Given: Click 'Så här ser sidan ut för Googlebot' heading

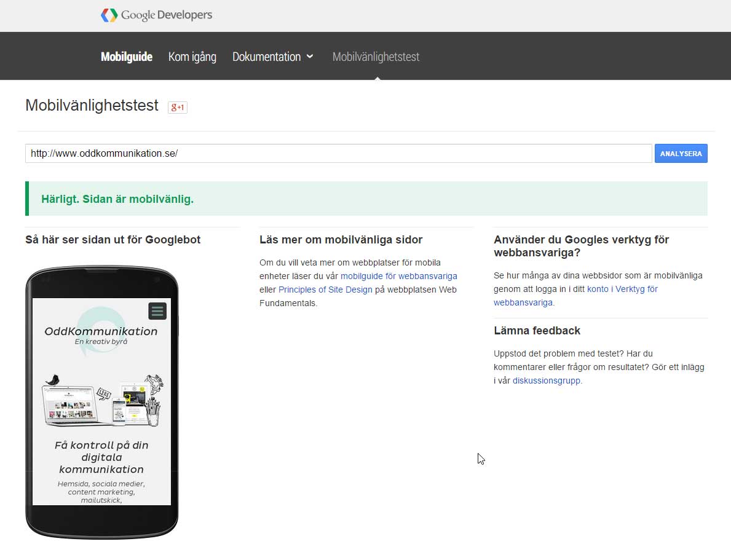Looking at the screenshot, I should point(113,240).
